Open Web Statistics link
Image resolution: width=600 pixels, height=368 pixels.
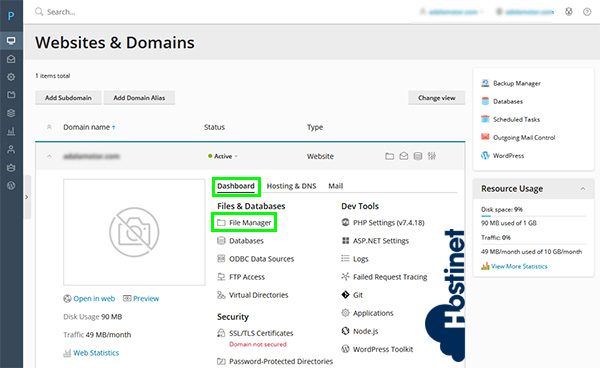91,353
